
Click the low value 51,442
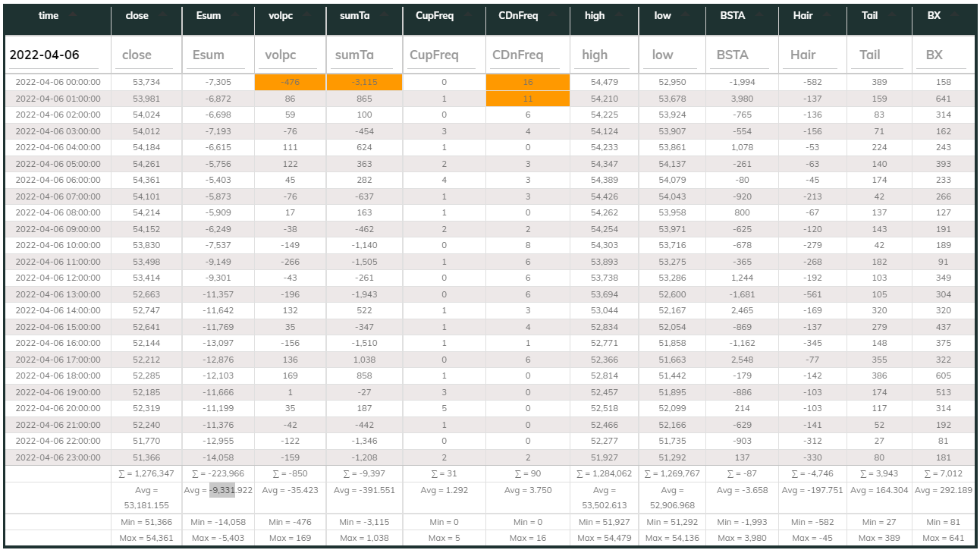pyautogui.click(x=672, y=376)
